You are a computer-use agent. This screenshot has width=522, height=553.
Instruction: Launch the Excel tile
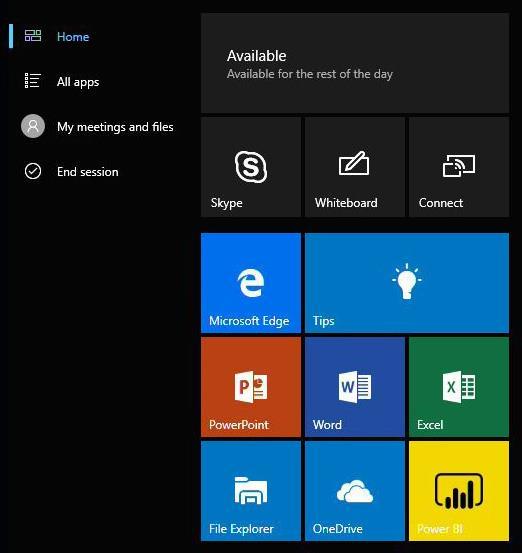[x=459, y=387]
